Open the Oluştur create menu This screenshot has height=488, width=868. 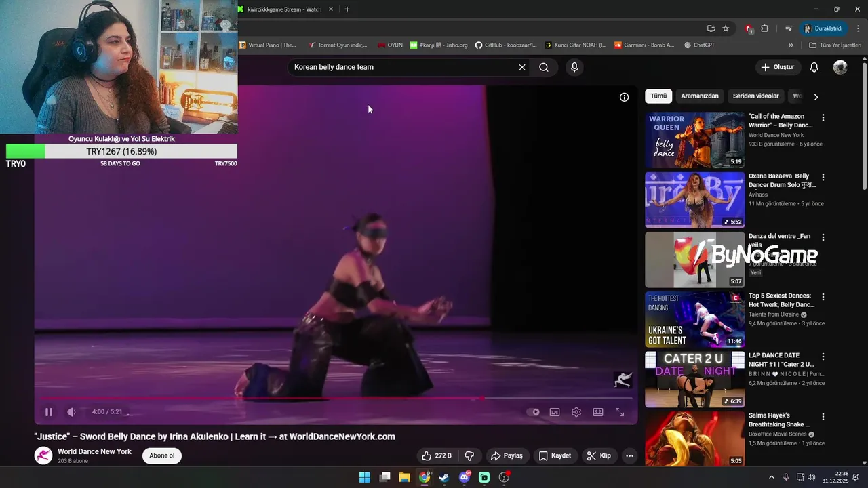click(x=778, y=67)
